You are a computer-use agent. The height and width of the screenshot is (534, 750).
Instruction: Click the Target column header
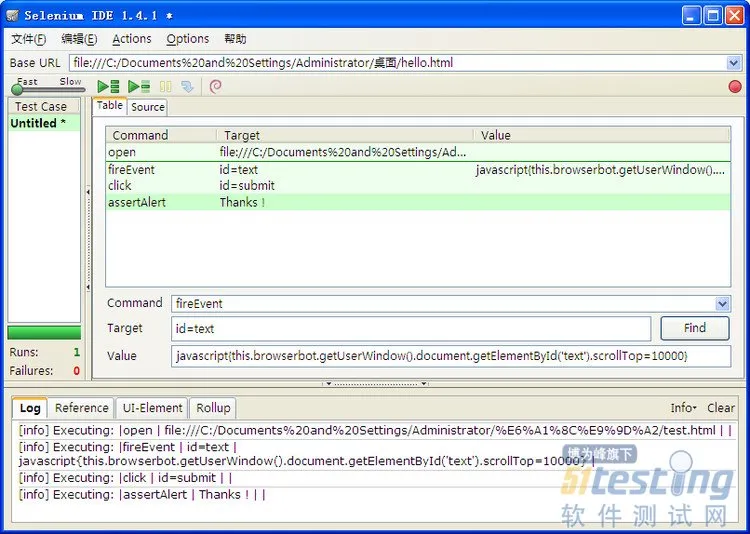[x=345, y=135]
